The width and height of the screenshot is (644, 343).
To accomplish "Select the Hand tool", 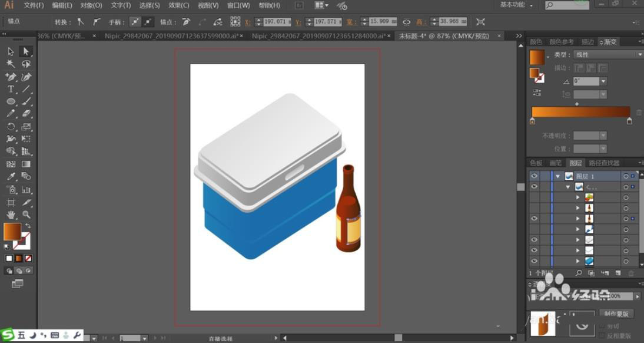I will point(11,215).
